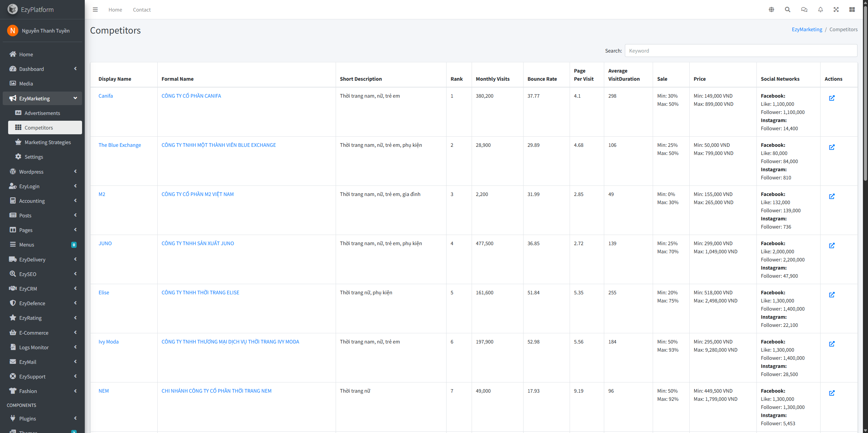The width and height of the screenshot is (868, 433).
Task: Click the Nguyễn Thanh Tuyền username
Action: pyautogui.click(x=46, y=31)
